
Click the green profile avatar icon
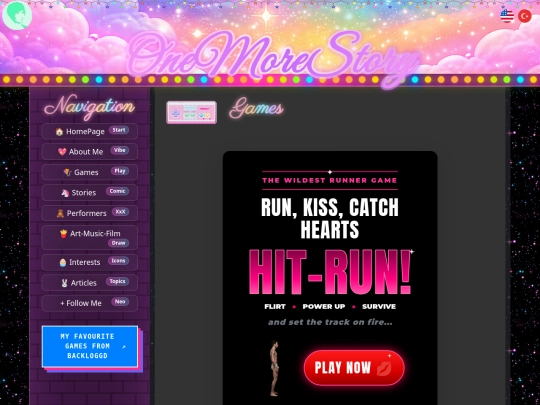click(x=17, y=15)
